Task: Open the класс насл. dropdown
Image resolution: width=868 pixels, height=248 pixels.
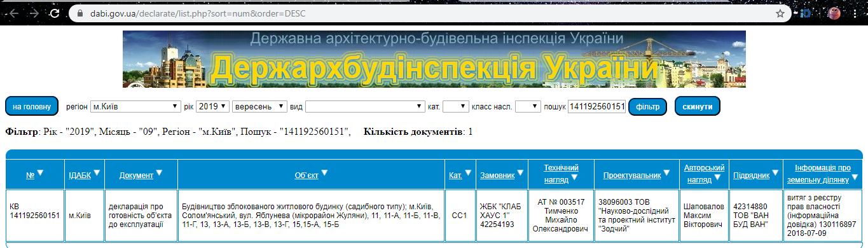Action: point(528,106)
